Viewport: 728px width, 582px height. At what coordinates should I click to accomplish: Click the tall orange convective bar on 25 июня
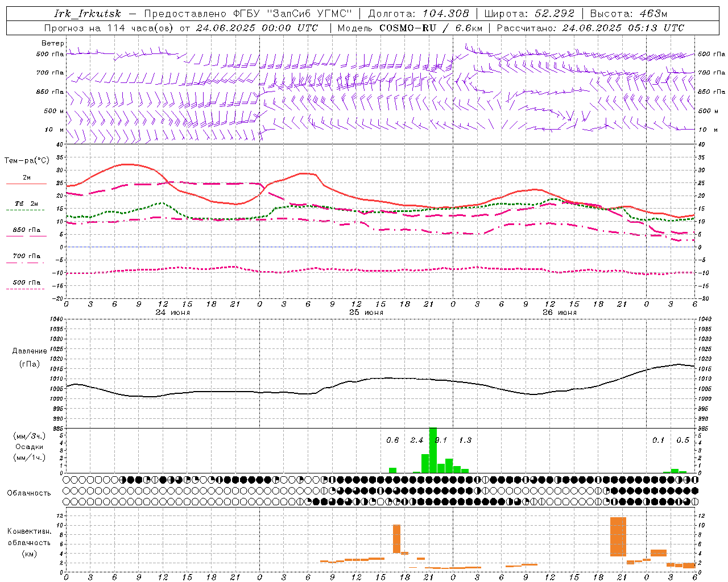coord(396,539)
